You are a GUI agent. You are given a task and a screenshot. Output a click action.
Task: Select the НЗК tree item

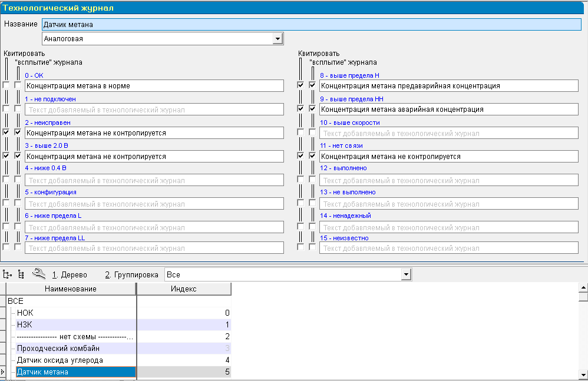pyautogui.click(x=24, y=324)
